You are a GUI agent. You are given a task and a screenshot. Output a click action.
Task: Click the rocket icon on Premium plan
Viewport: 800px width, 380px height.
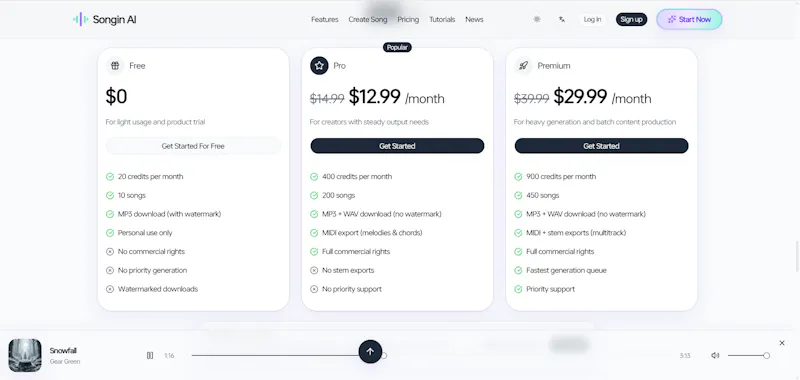pyautogui.click(x=523, y=65)
